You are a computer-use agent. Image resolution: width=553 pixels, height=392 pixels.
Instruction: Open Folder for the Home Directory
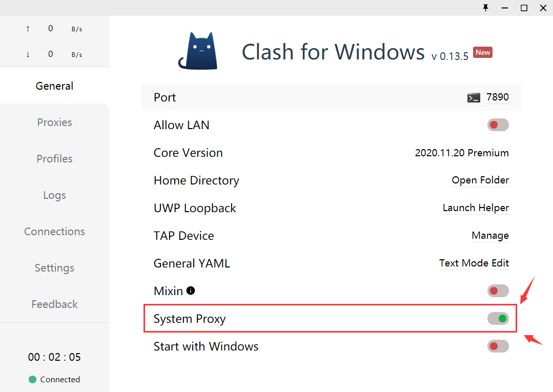(x=480, y=180)
